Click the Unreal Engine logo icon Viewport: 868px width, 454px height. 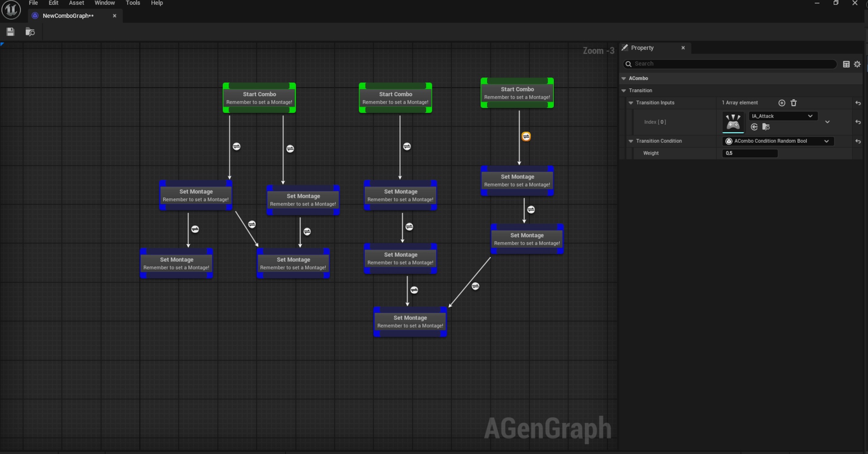11,10
